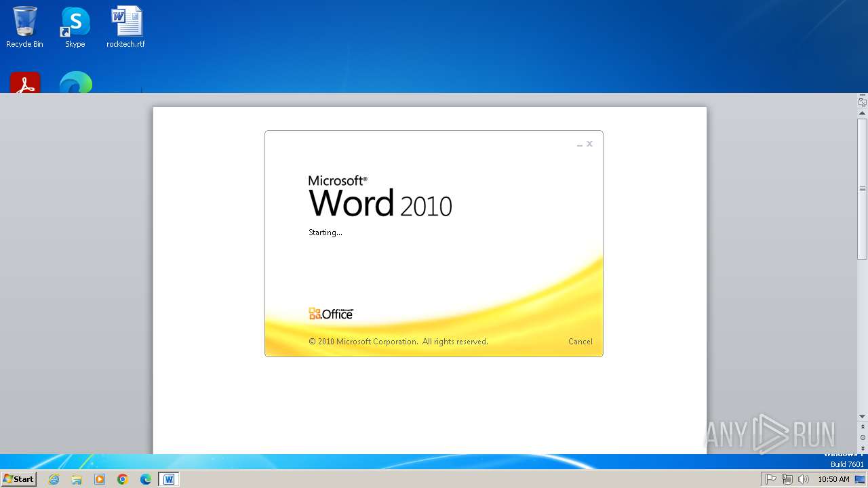Open the Windows Start menu
Viewport: 868px width, 488px height.
click(x=19, y=479)
